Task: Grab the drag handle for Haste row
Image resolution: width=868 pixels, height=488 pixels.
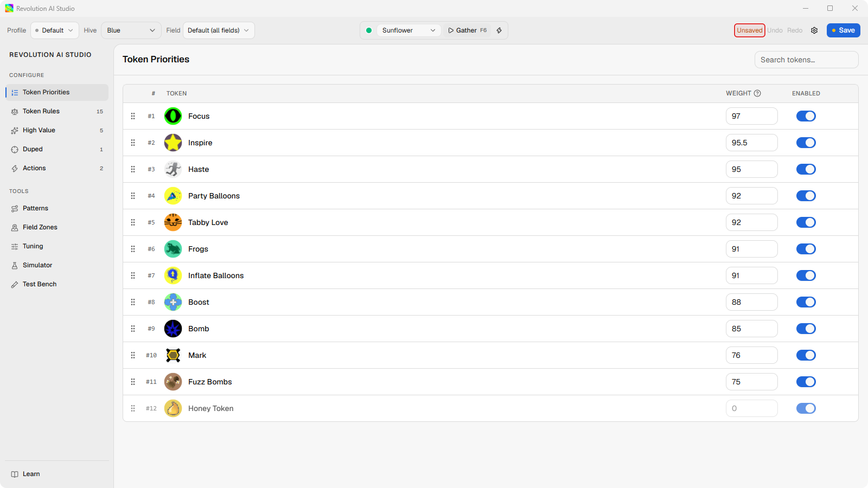Action: tap(133, 169)
